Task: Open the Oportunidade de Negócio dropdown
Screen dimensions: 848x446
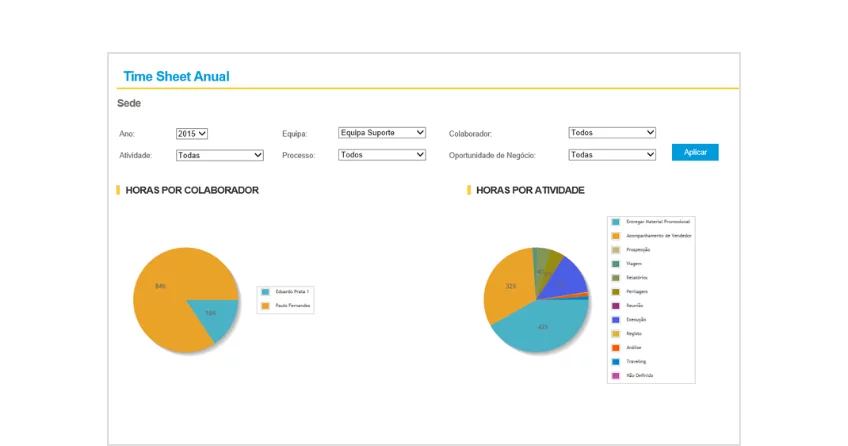Action: tap(612, 155)
